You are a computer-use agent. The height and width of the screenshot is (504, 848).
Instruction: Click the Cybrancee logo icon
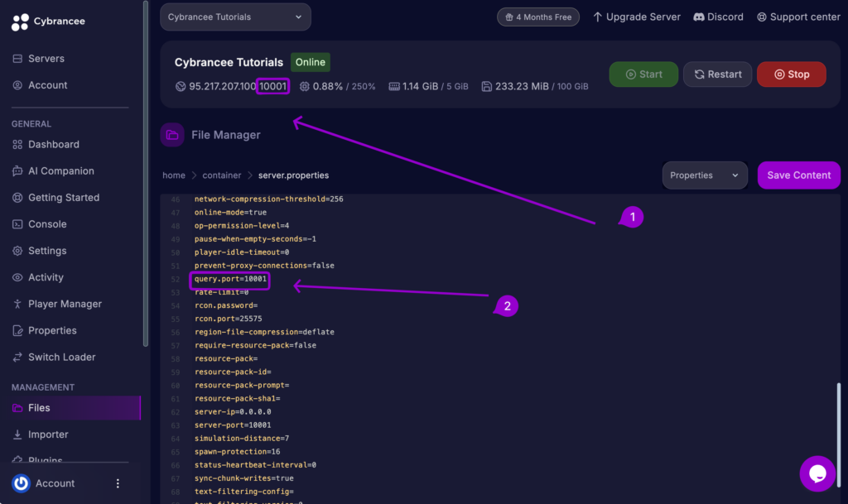tap(20, 22)
